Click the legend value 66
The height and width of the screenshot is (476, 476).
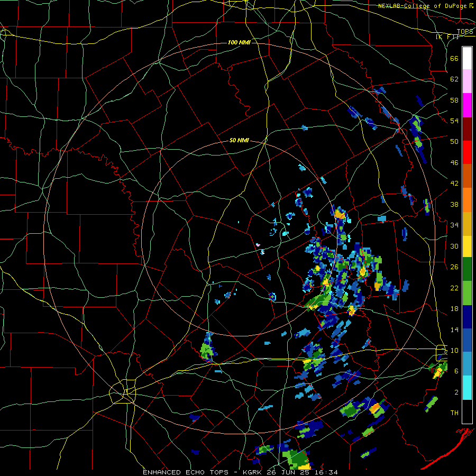pos(454,58)
